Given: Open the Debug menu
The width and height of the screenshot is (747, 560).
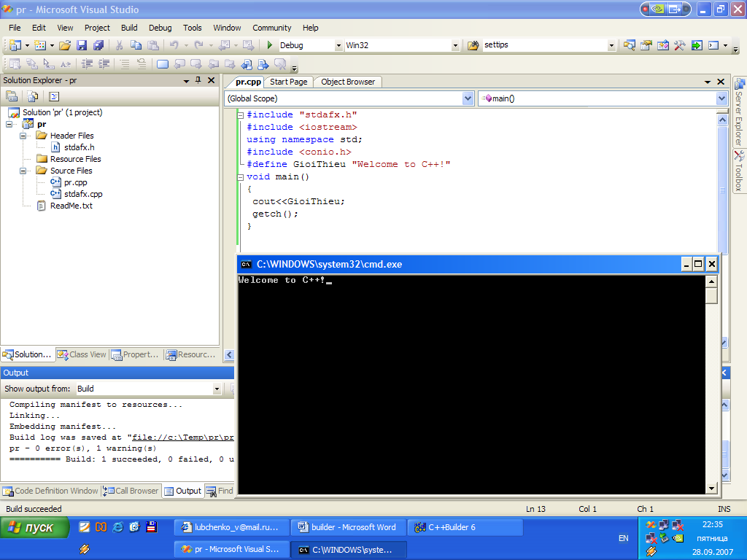Looking at the screenshot, I should (160, 28).
